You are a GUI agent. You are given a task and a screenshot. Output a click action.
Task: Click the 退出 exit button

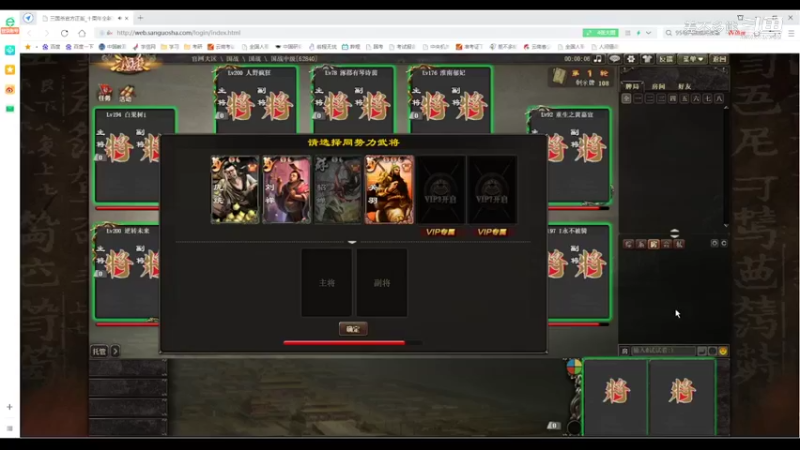tap(719, 59)
